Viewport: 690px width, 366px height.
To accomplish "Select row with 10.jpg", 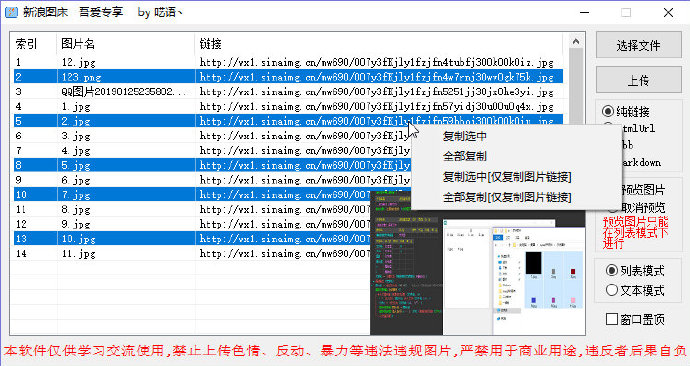I will pyautogui.click(x=192, y=239).
